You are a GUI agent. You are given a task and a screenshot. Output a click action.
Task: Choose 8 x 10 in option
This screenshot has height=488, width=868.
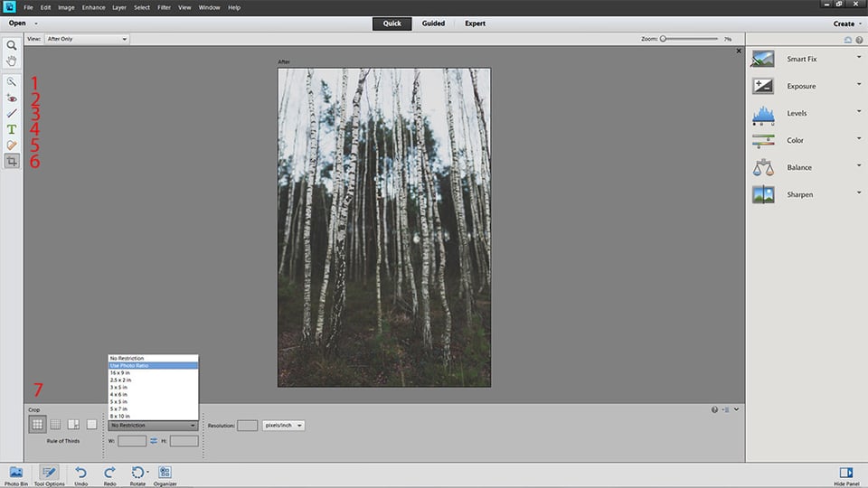(154, 416)
